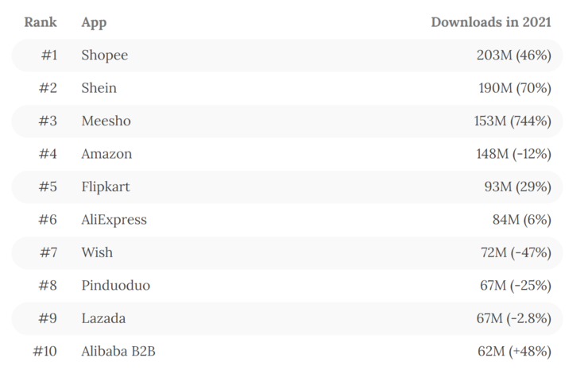The image size is (588, 381).
Task: Click the Alibaba B2B entry
Action: [x=118, y=351]
